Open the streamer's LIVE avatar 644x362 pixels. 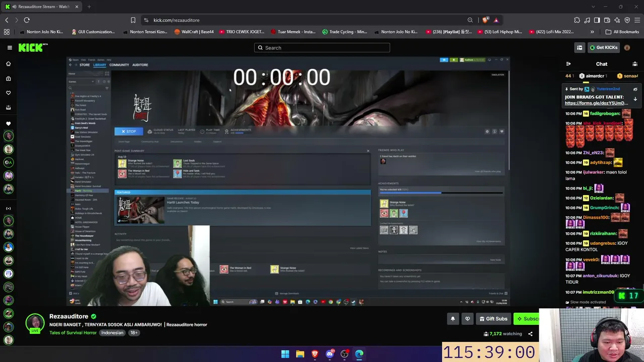pos(35,324)
